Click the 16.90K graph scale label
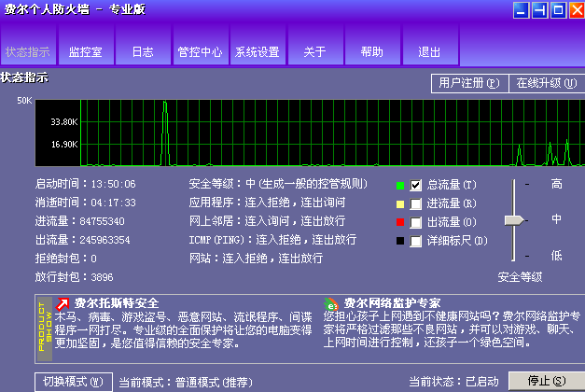 click(64, 144)
